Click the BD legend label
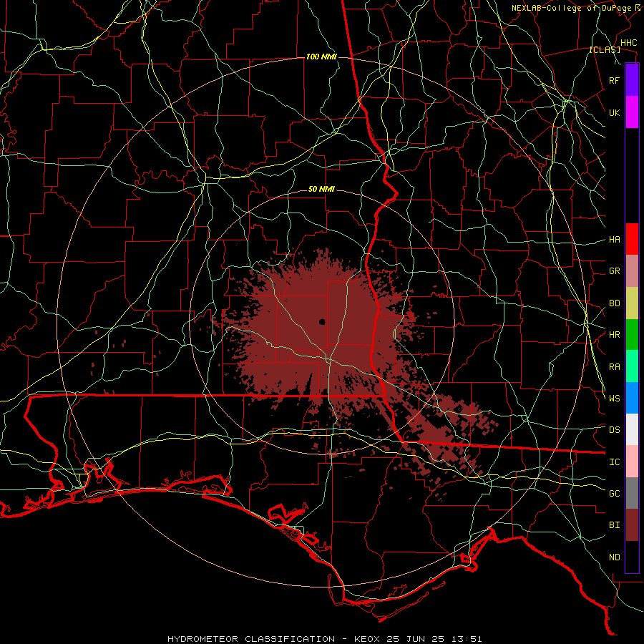644x644 pixels. [614, 303]
